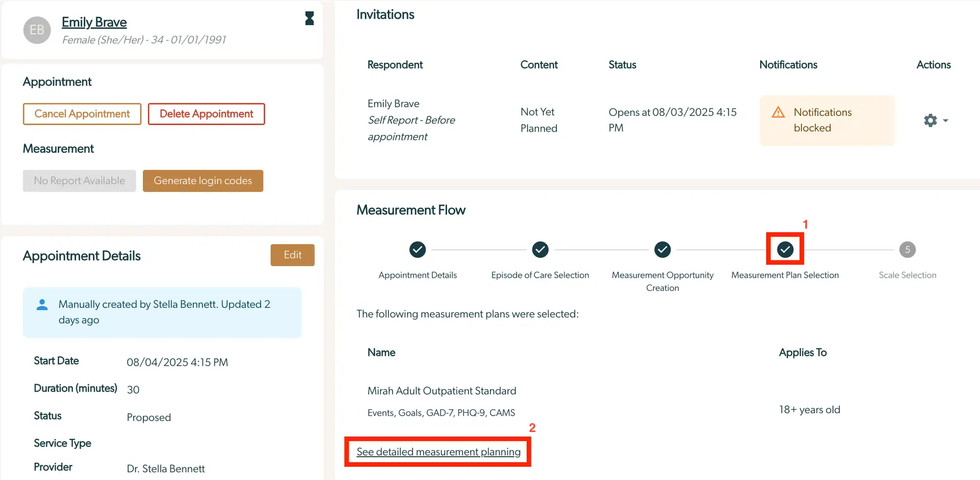980x480 pixels.
Task: Click Emily Brave's EB avatar
Action: coord(36,30)
